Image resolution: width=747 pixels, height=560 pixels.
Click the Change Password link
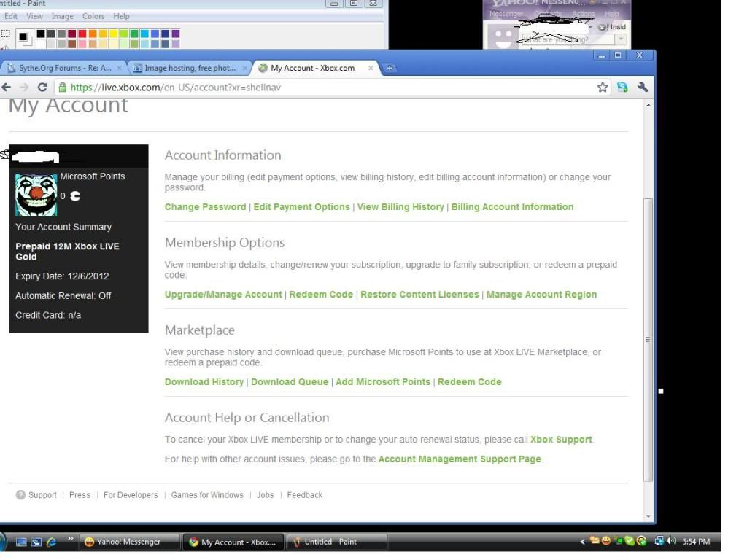pyautogui.click(x=205, y=206)
